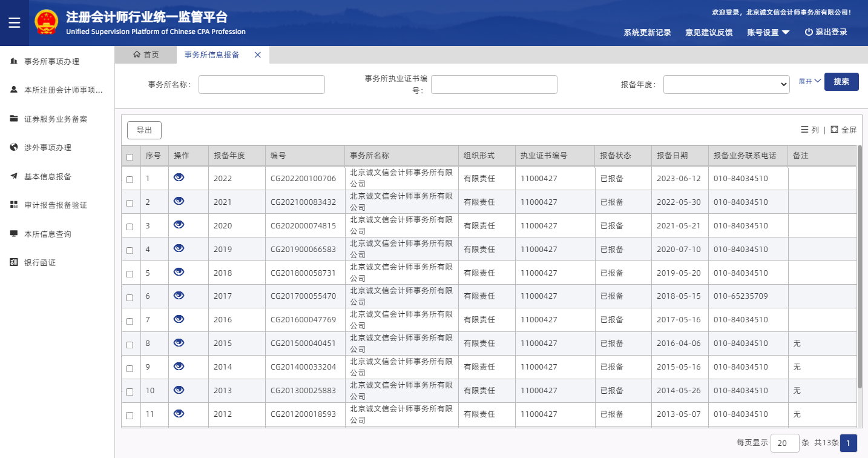Viewport: 868px width, 458px height.
Task: Check the box for row 3 (2020)
Action: 130,227
